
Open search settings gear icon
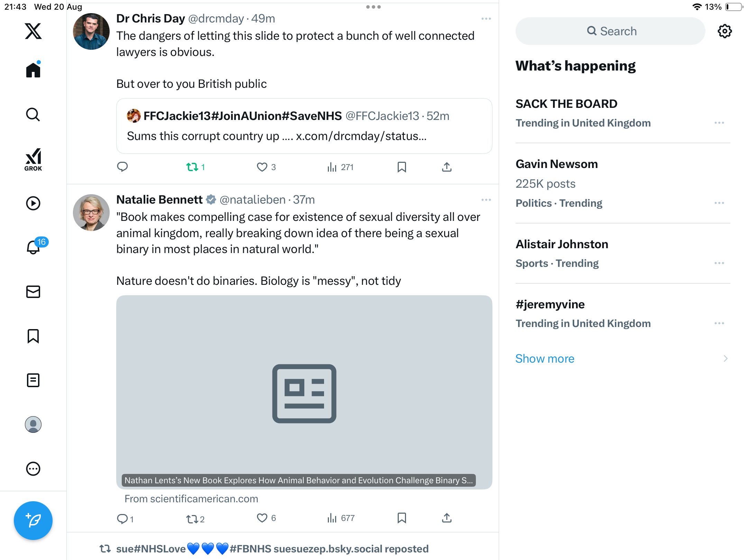(x=725, y=31)
